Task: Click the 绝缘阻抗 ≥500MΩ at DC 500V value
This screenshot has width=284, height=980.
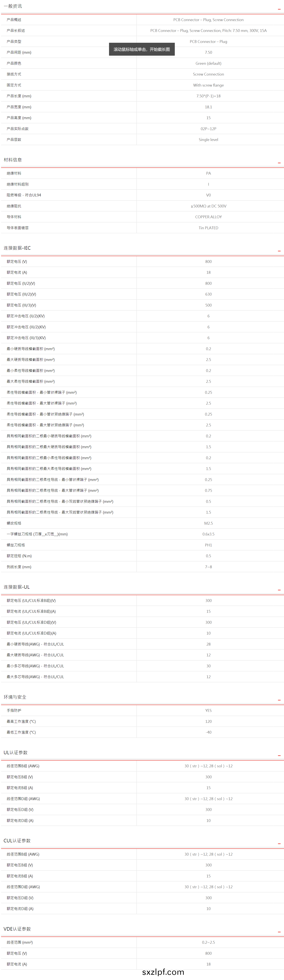Action: click(x=208, y=206)
